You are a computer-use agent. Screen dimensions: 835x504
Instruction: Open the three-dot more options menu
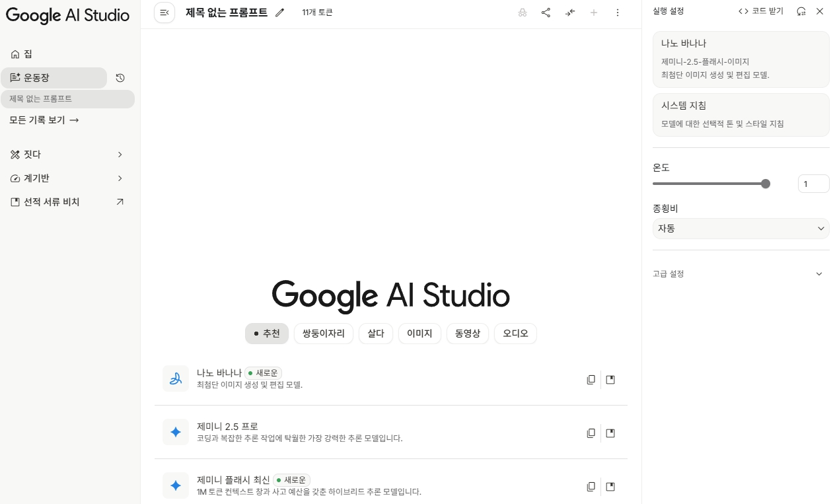[x=618, y=13]
